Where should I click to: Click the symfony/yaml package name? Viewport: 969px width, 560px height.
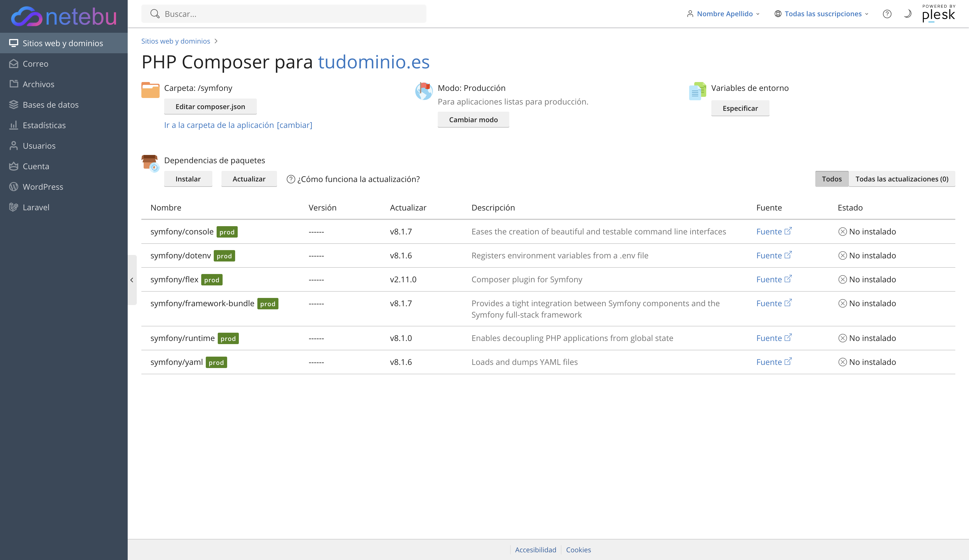[176, 362]
